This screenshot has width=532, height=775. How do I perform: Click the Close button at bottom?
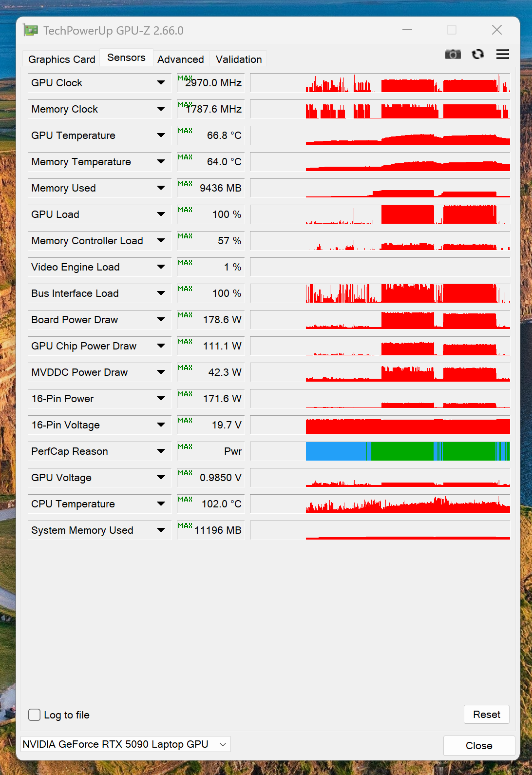[x=479, y=746]
